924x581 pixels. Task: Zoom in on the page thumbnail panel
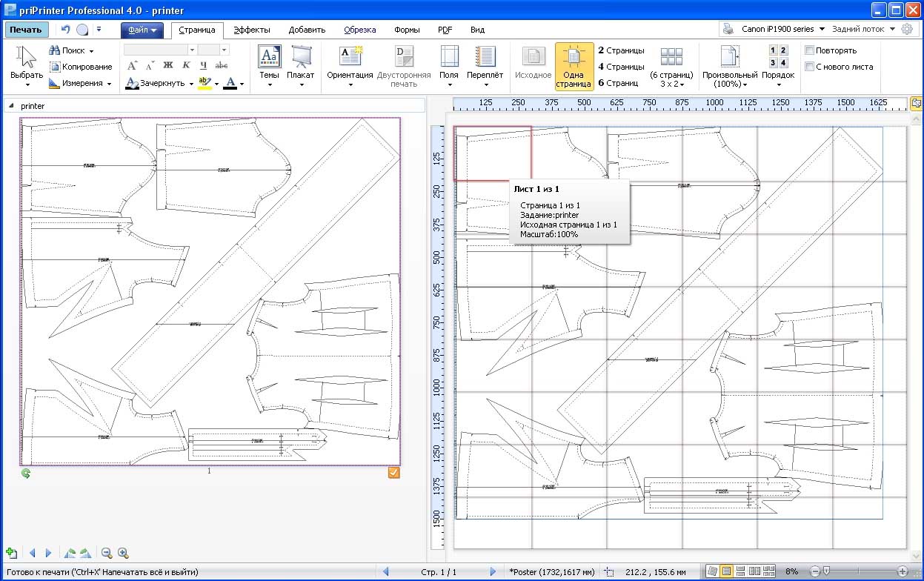[x=123, y=553]
